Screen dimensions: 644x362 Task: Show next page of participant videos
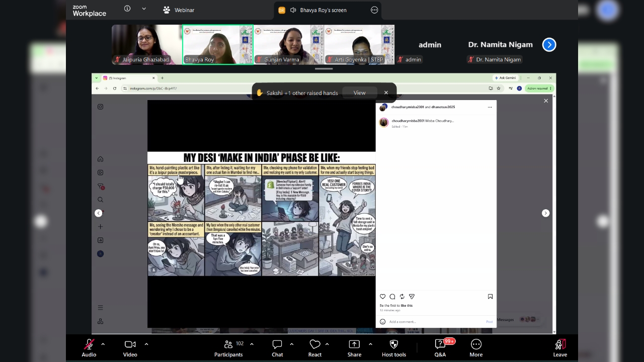tap(549, 45)
